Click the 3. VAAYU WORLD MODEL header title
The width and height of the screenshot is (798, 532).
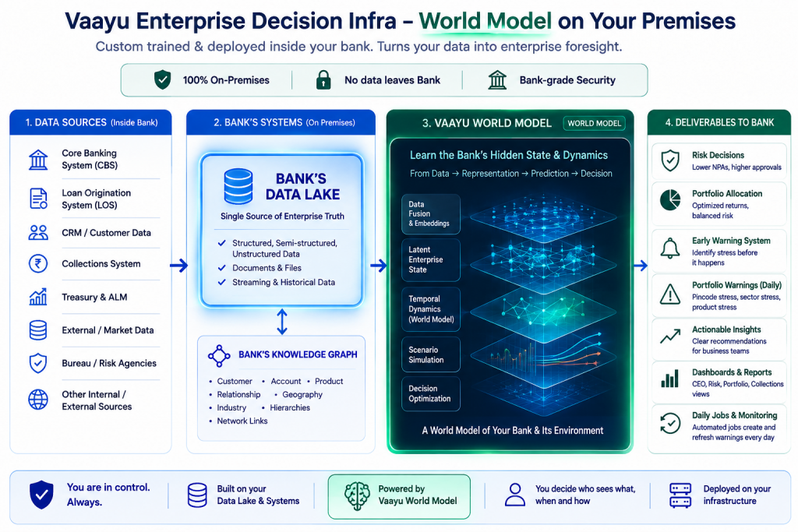[x=486, y=123]
